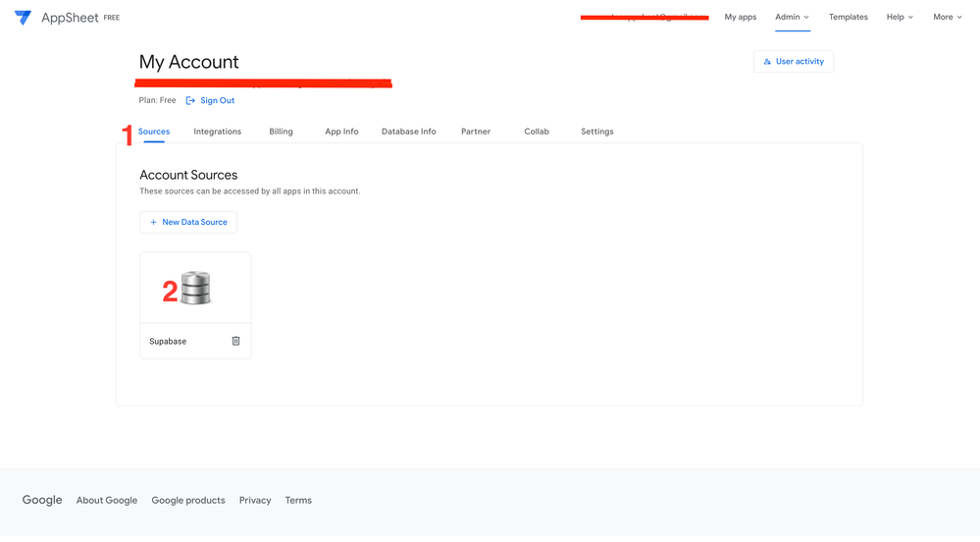Switch to the Database Info tab

pyautogui.click(x=409, y=132)
